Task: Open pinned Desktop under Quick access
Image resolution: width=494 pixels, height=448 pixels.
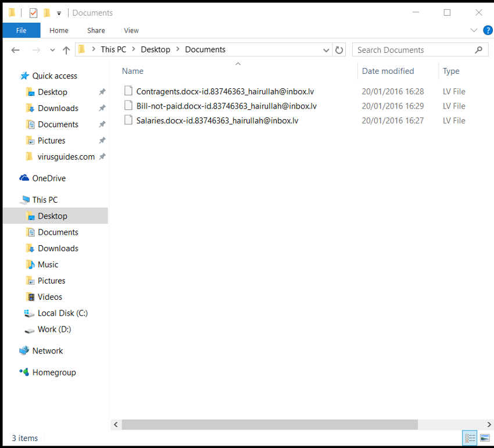Action: (52, 92)
